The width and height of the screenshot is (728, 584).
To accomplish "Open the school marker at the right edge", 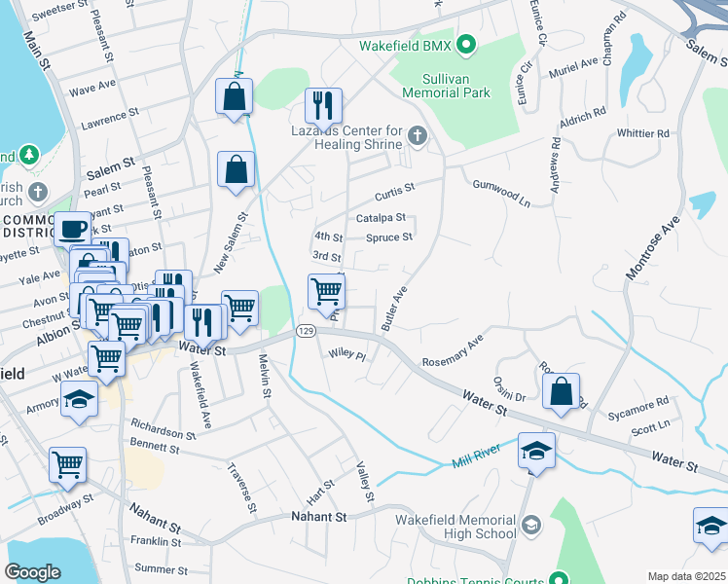I will pyautogui.click(x=711, y=526).
